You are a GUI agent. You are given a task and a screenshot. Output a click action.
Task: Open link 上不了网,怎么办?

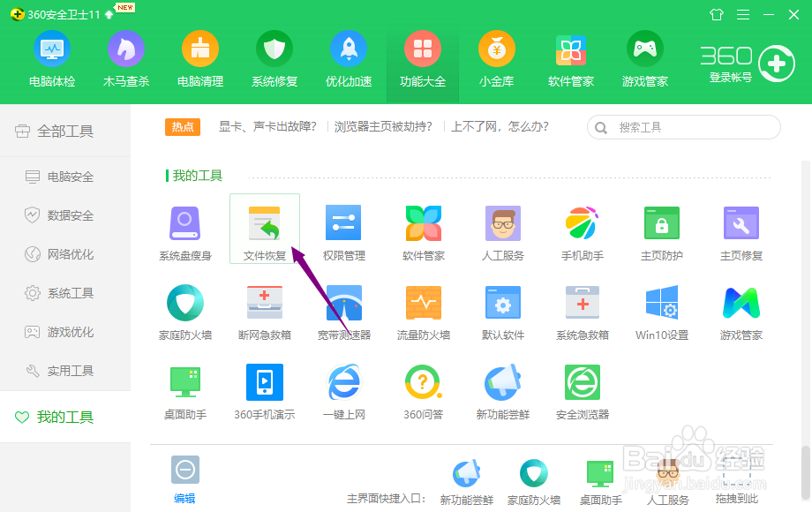point(500,127)
